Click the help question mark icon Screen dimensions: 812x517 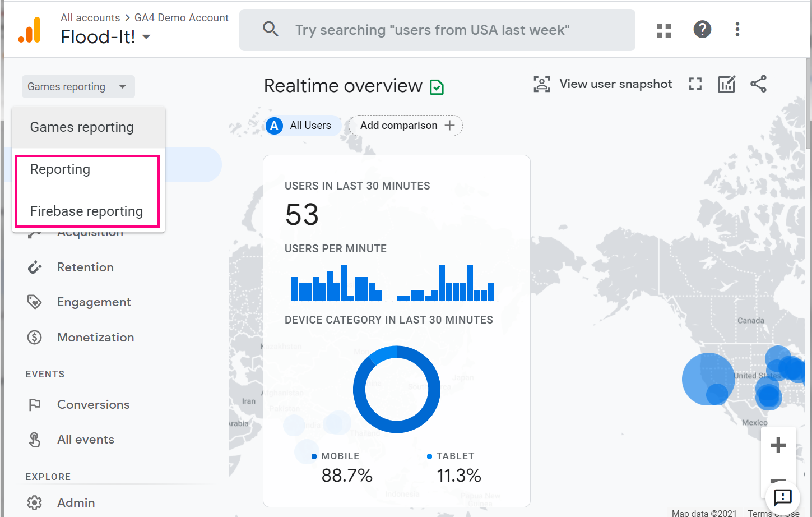(x=702, y=29)
